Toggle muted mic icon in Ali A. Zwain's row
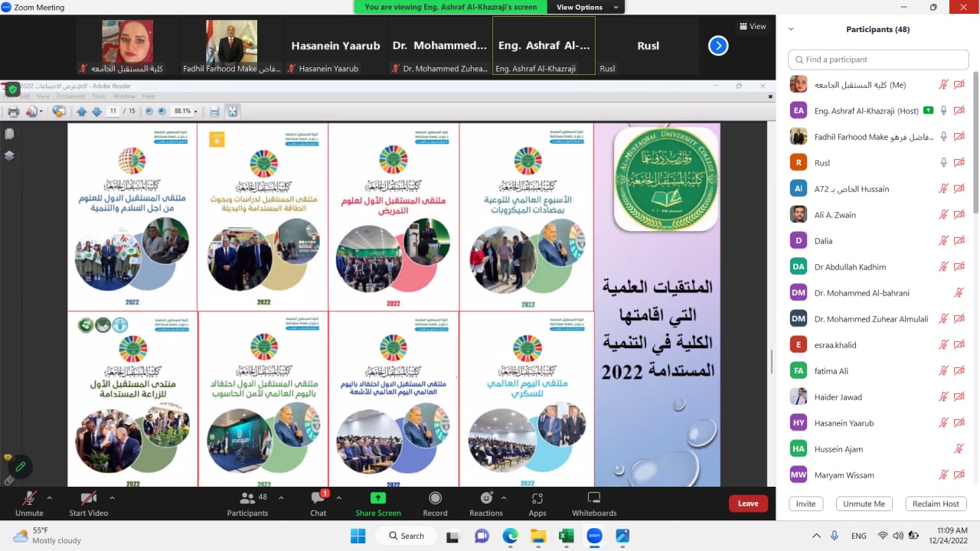980x551 pixels. point(944,215)
